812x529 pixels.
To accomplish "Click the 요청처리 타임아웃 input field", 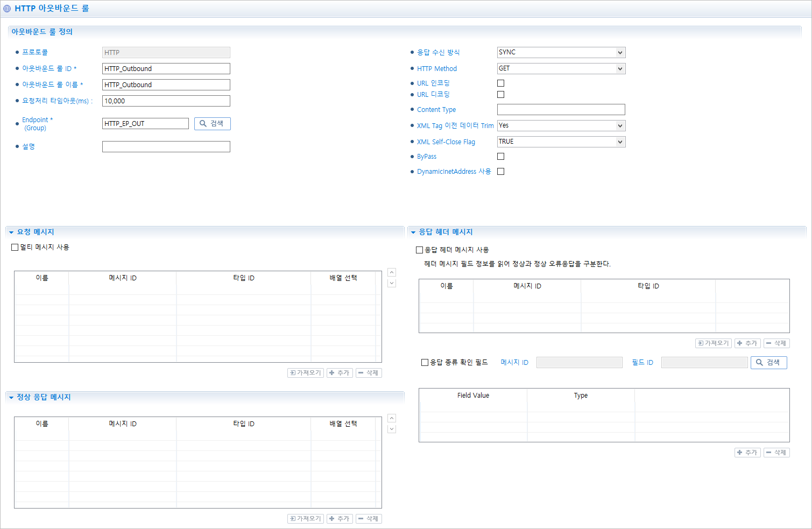I will (166, 101).
